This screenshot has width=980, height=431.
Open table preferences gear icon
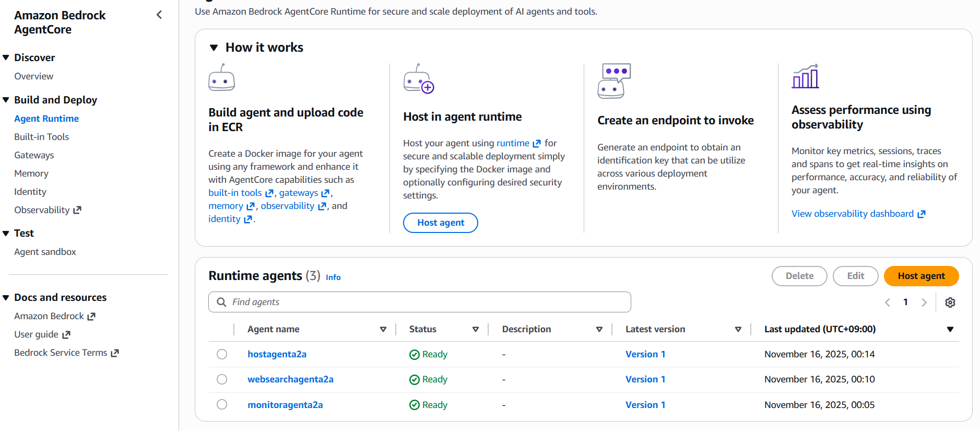tap(950, 302)
